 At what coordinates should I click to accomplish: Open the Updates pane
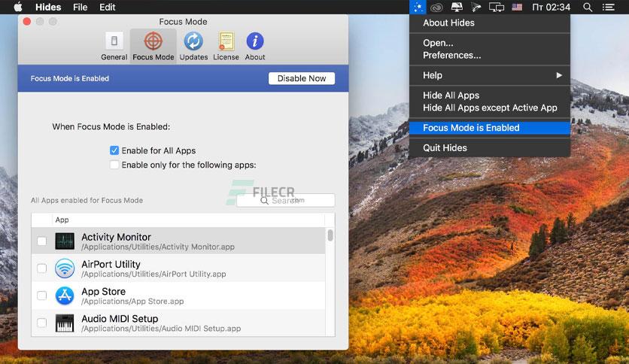193,47
